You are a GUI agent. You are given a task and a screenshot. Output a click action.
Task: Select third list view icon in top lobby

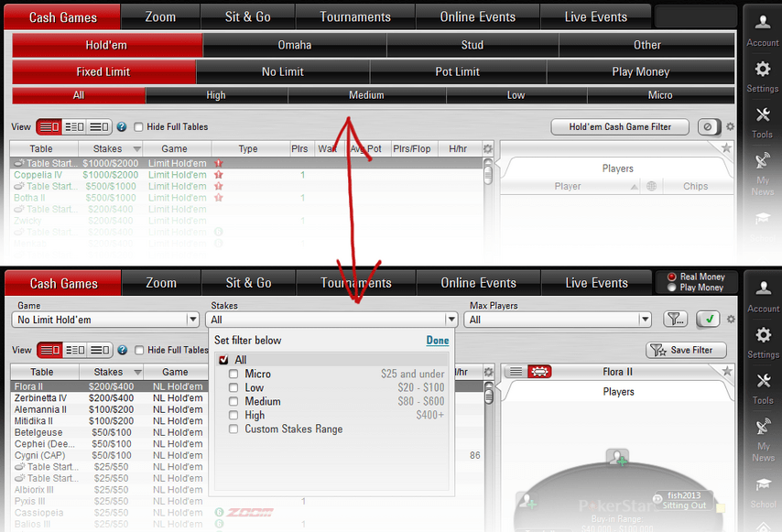pyautogui.click(x=99, y=127)
